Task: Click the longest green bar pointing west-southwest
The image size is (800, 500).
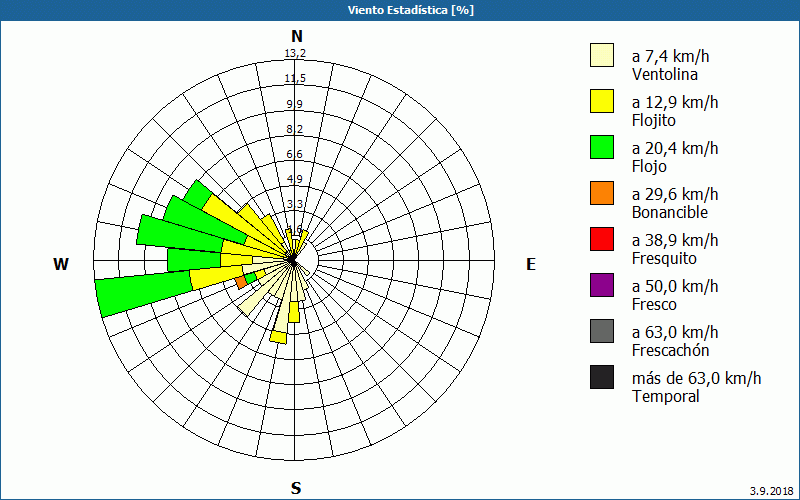Action: coord(145,294)
